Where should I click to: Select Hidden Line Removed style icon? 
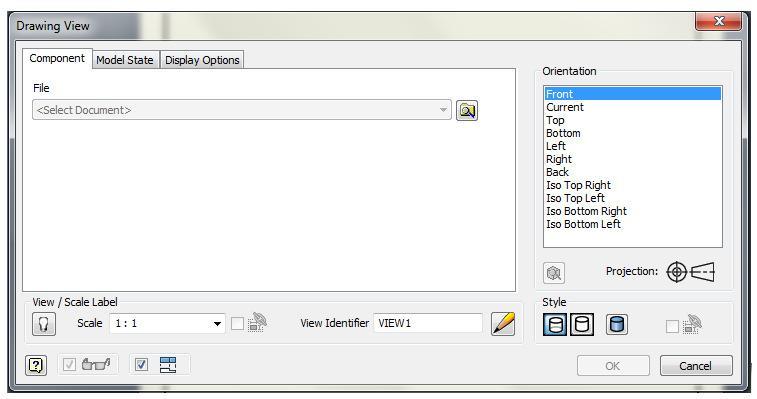[582, 325]
